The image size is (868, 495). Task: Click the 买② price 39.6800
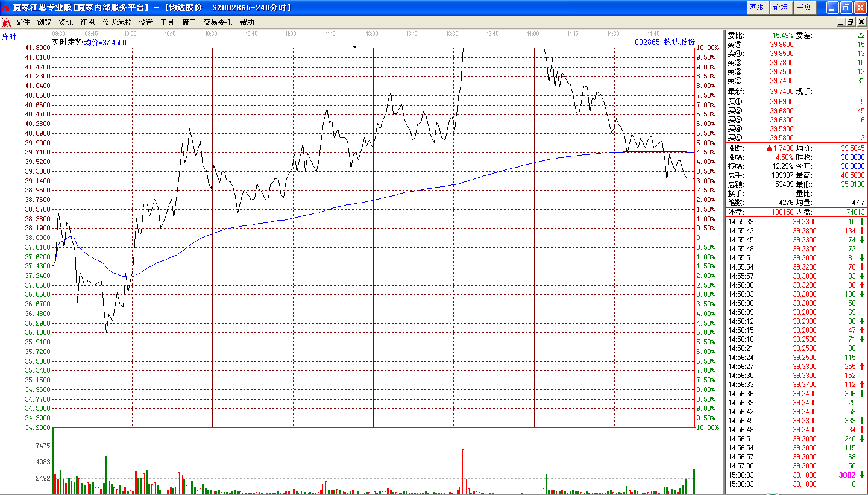[782, 111]
